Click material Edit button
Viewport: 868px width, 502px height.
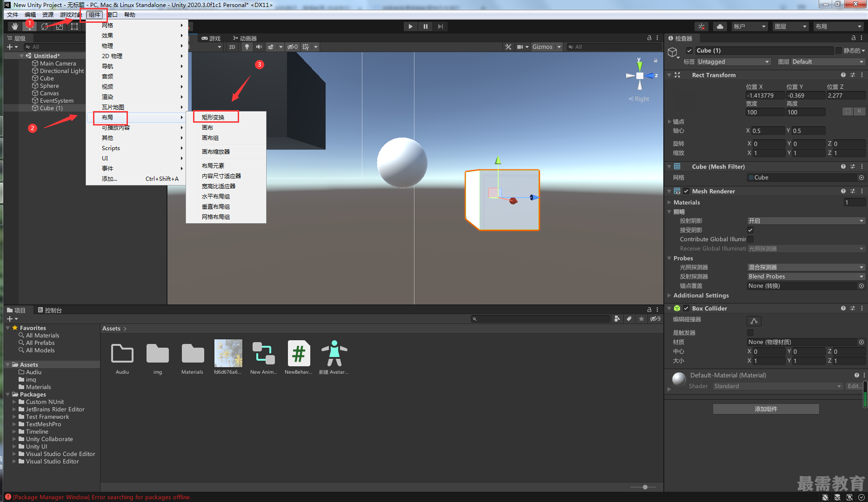[x=855, y=386]
